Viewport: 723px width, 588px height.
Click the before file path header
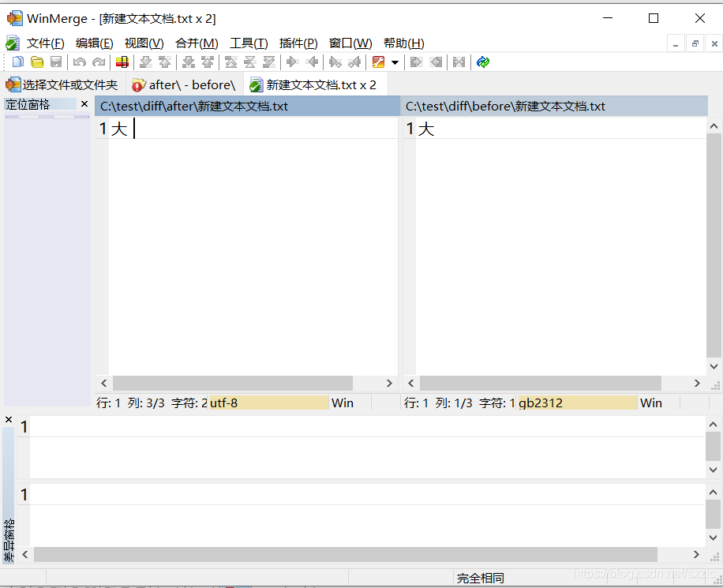[555, 106]
